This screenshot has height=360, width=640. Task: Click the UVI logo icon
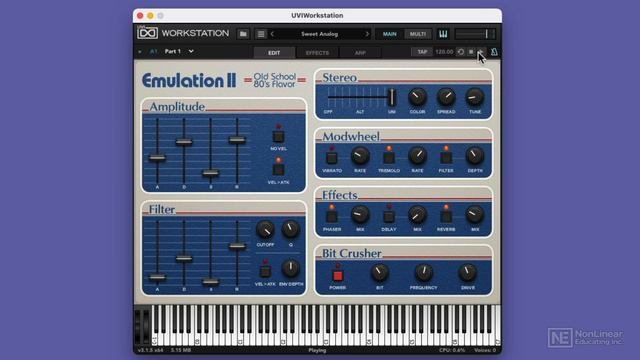[147, 33]
